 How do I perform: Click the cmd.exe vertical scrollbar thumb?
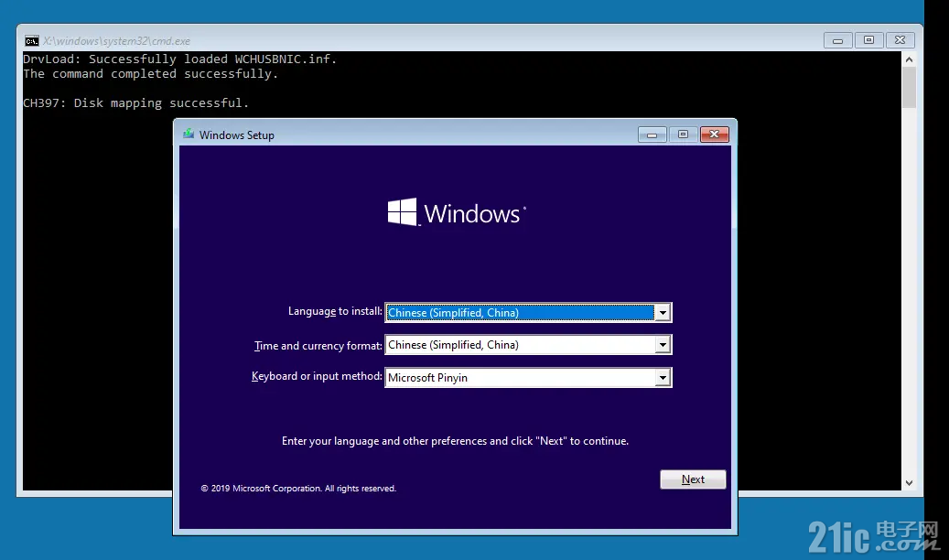[x=909, y=88]
